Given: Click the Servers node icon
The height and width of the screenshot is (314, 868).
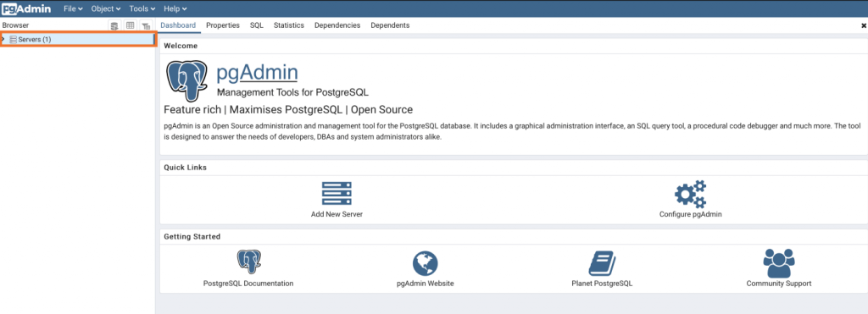Looking at the screenshot, I should pyautogui.click(x=14, y=39).
